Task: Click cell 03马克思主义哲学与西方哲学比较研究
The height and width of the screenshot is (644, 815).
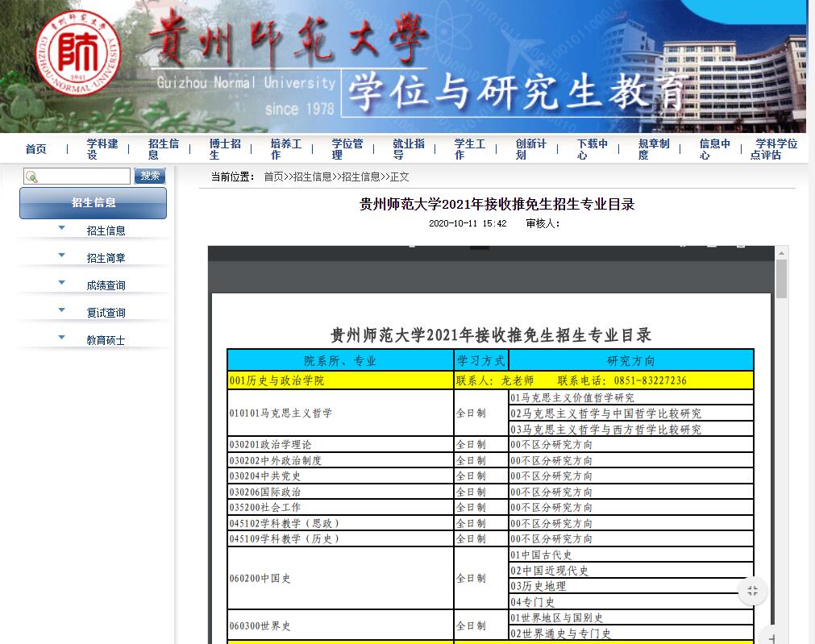Action: 631,430
